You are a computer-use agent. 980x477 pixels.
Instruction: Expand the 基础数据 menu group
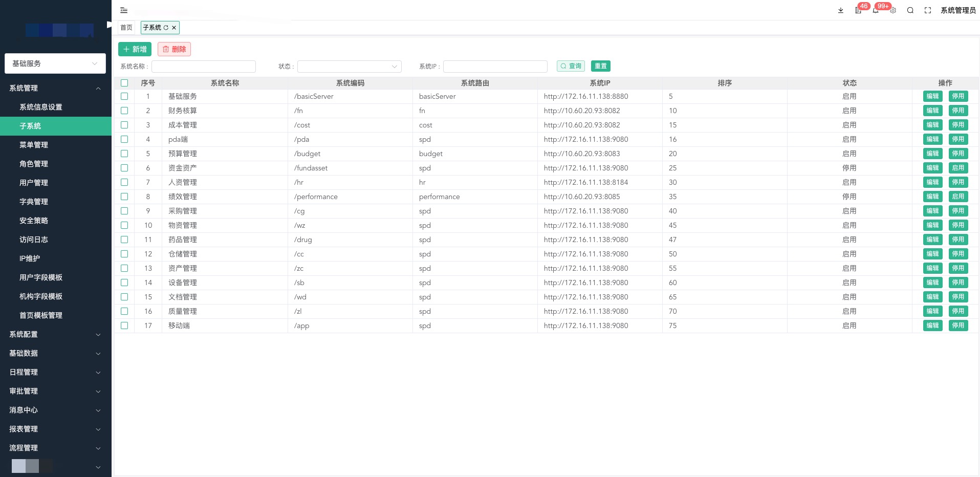click(55, 353)
